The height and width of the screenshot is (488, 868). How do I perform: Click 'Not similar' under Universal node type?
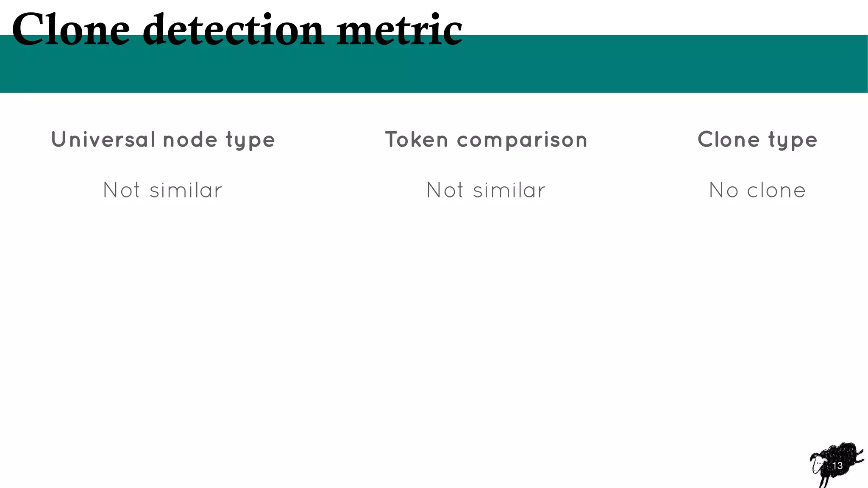click(x=162, y=190)
